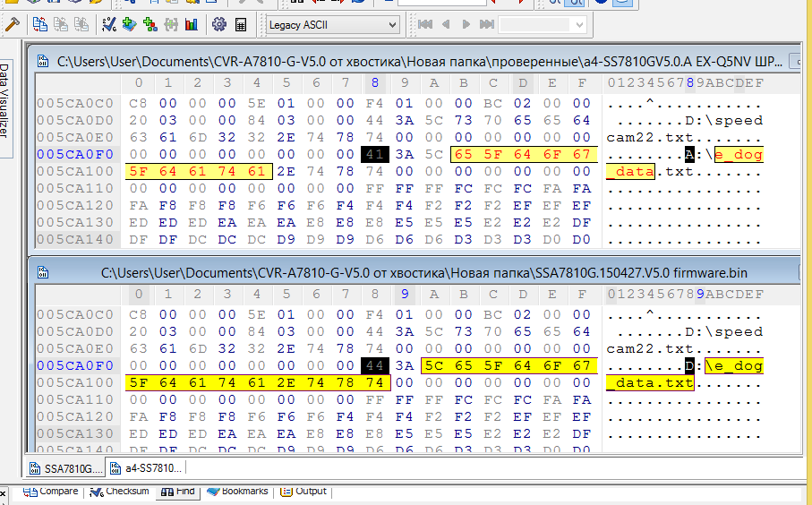Viewport: 812px width, 505px height.
Task: Click highlighted byte 44 in lower pane
Action: pos(373,365)
